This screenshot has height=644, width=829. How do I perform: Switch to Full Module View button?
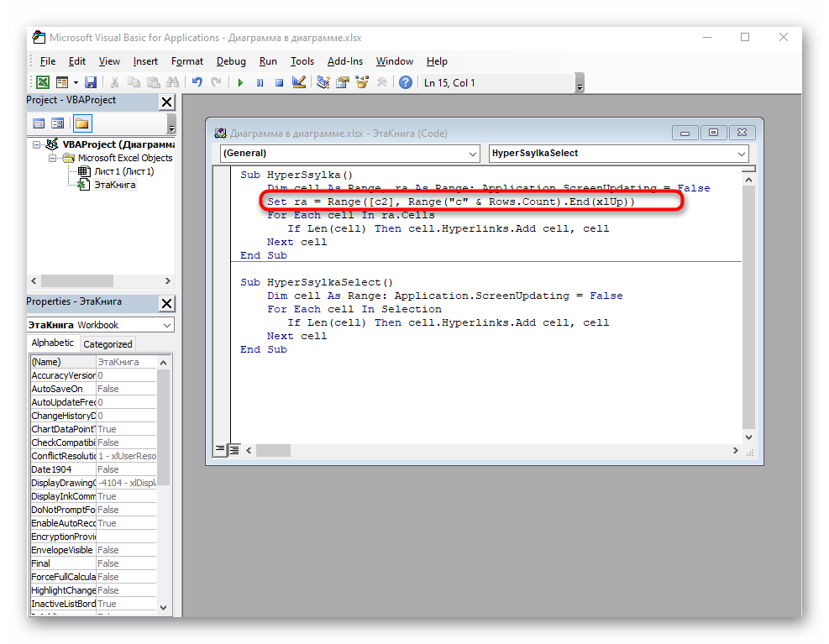pos(234,449)
